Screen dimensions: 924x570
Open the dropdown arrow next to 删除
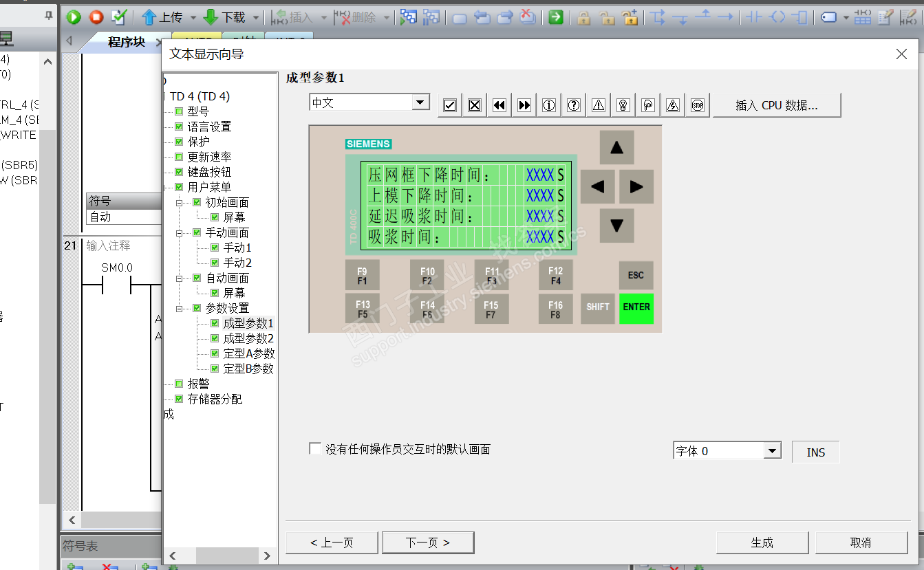pyautogui.click(x=387, y=17)
